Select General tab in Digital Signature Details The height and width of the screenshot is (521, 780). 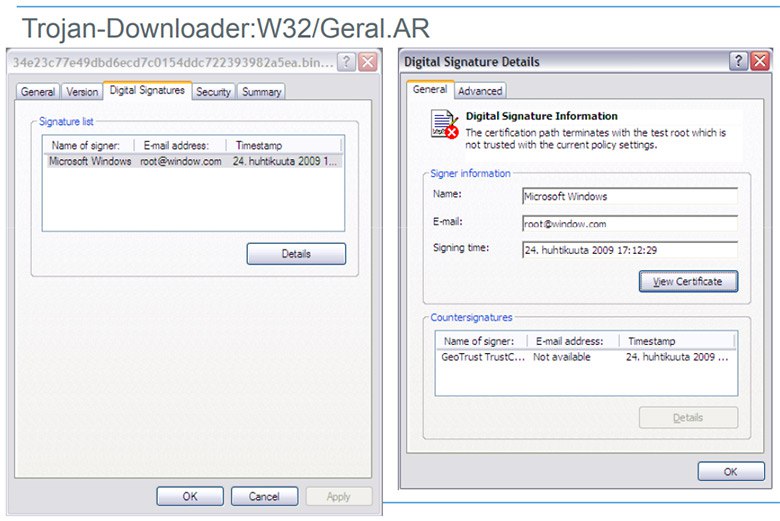430,90
